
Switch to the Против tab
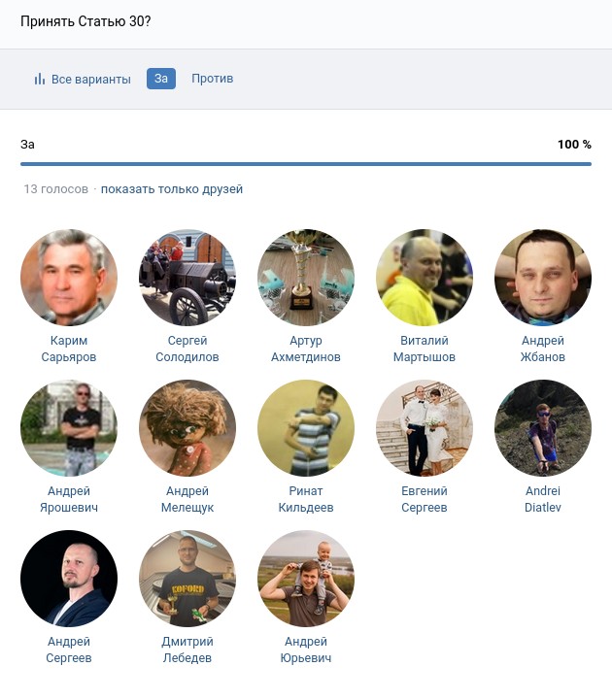pos(212,79)
